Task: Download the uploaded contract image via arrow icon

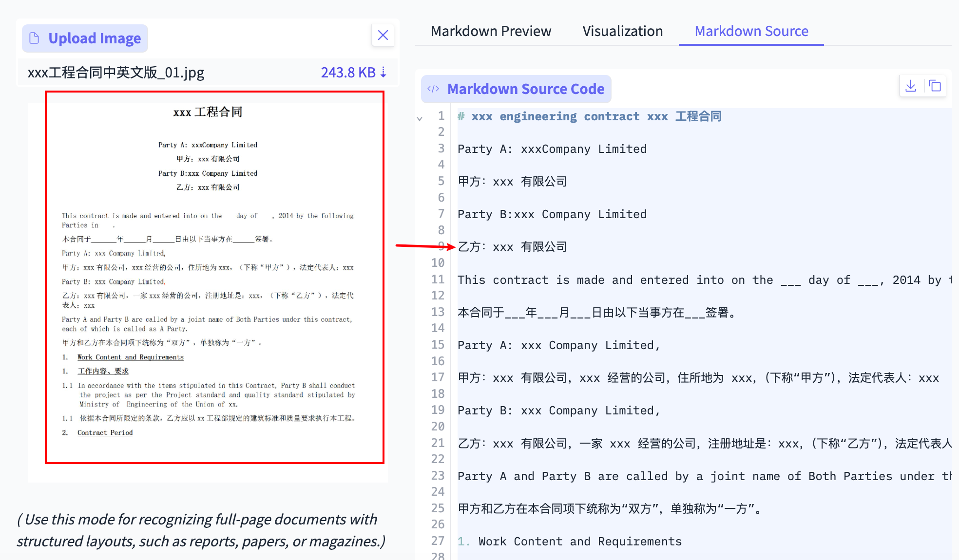Action: point(384,72)
